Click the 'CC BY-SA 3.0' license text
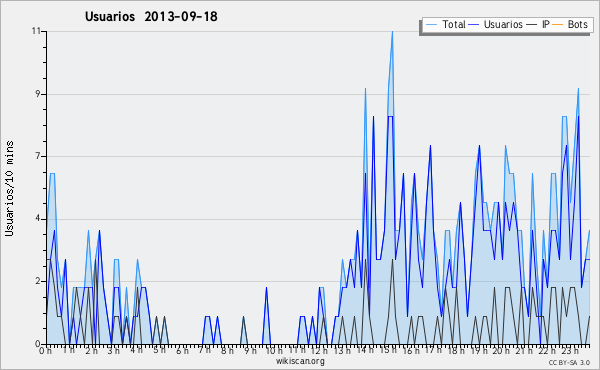 [x=569, y=363]
